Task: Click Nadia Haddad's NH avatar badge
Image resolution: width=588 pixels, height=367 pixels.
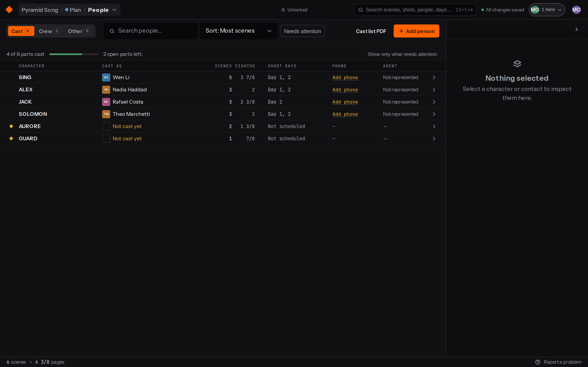Action: [106, 90]
